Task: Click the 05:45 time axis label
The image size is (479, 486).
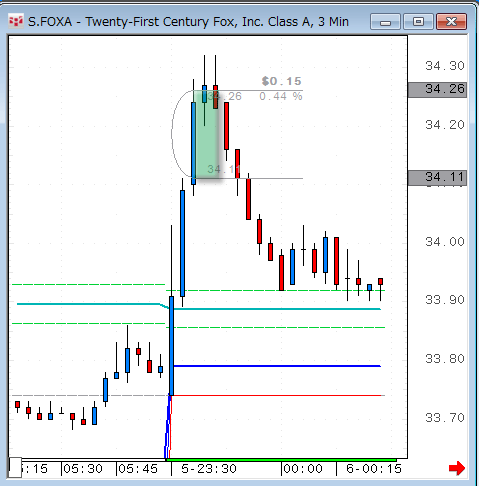Action: click(x=138, y=469)
